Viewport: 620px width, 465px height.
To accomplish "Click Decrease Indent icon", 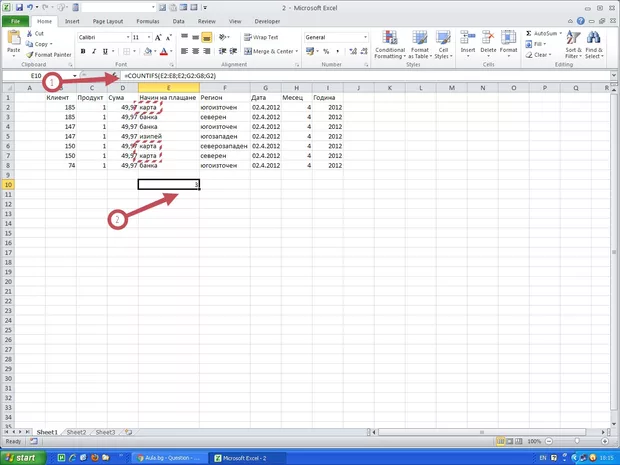I will [223, 51].
